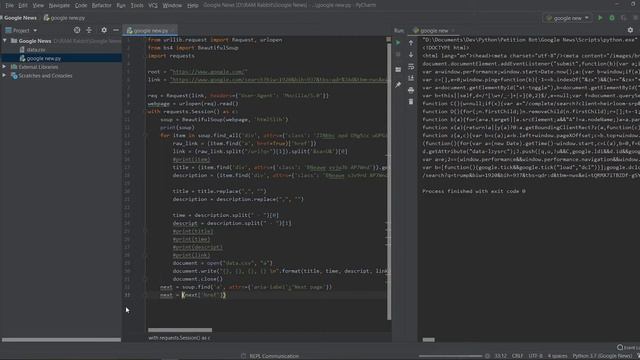
Task: Select Scratches and Consoles tree row
Action: click(61, 76)
